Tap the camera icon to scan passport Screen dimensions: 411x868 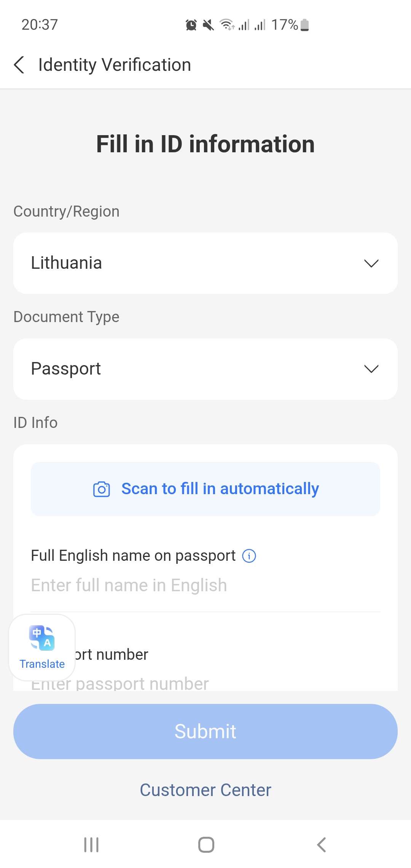(101, 488)
